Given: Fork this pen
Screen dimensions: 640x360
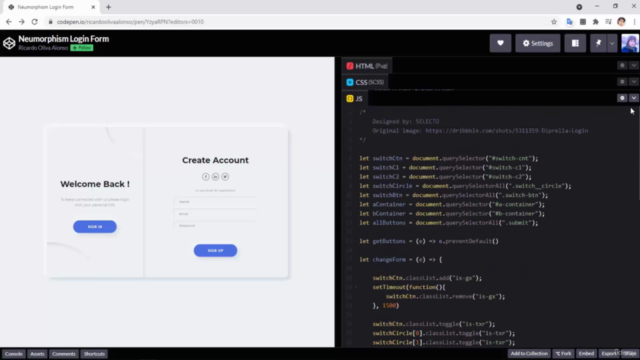Looking at the screenshot, I should (563, 353).
